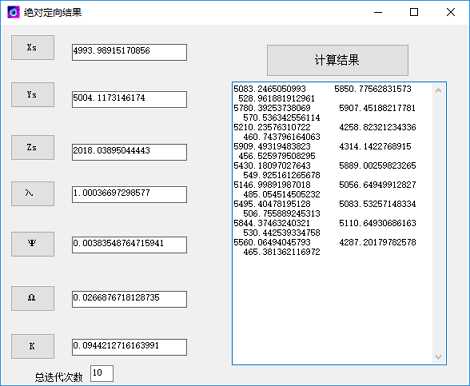Click result value 5495.40478195128
Screen dimensions: 470x386
point(272,204)
